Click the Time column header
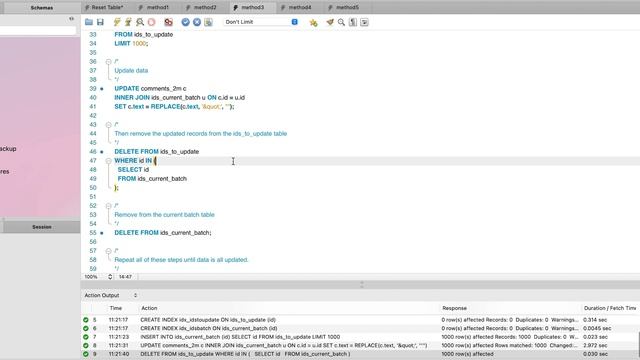The width and height of the screenshot is (640, 360). [116, 308]
